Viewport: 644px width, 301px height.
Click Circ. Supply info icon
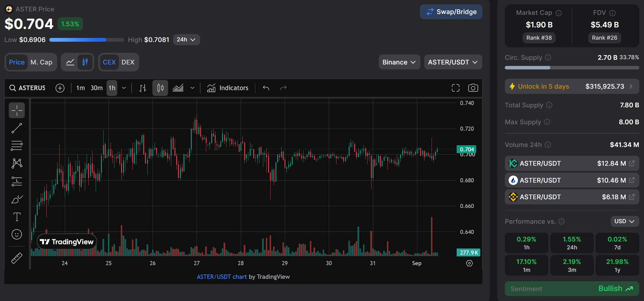pos(548,57)
